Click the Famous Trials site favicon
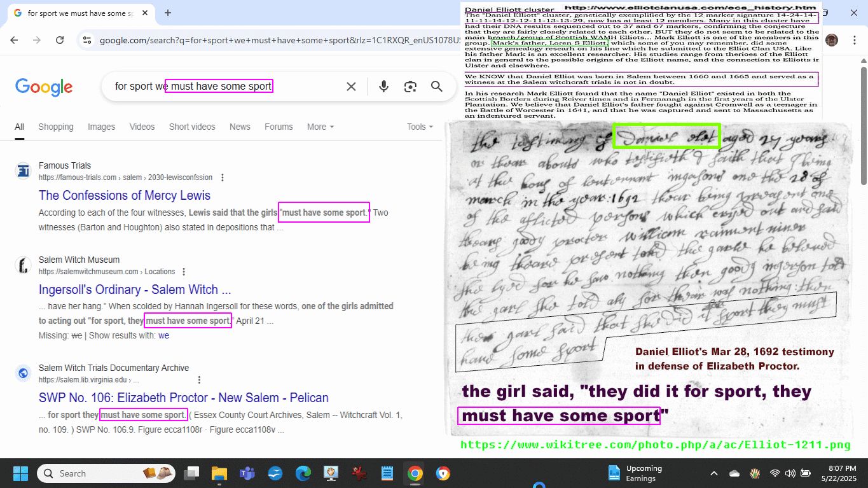 pyautogui.click(x=23, y=171)
